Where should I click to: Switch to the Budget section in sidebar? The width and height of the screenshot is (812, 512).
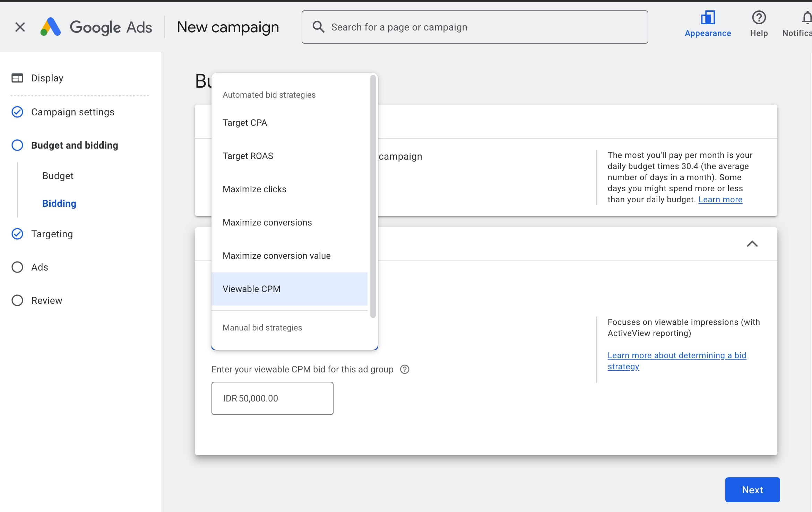[58, 176]
